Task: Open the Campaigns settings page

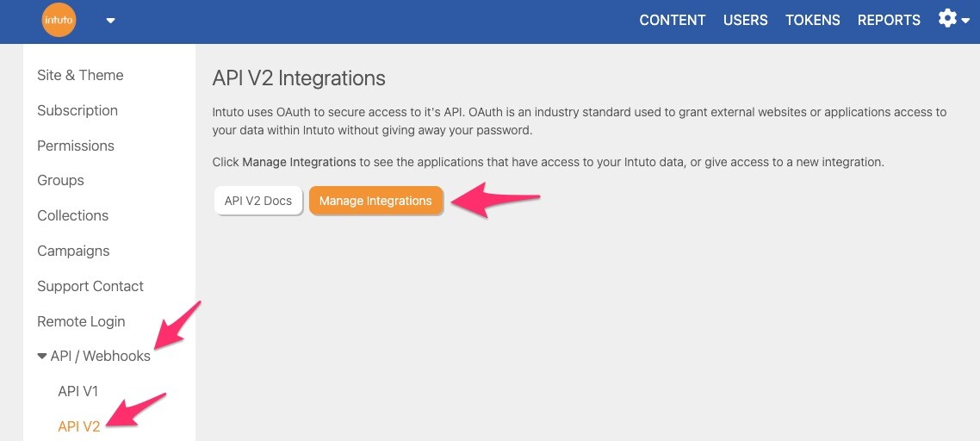Action: pyautogui.click(x=73, y=251)
